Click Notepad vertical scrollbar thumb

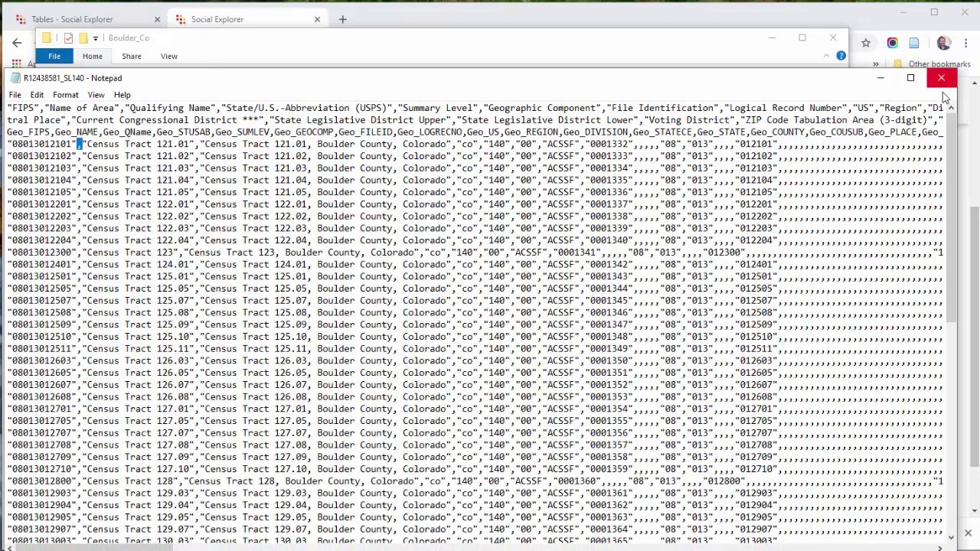coord(951,218)
